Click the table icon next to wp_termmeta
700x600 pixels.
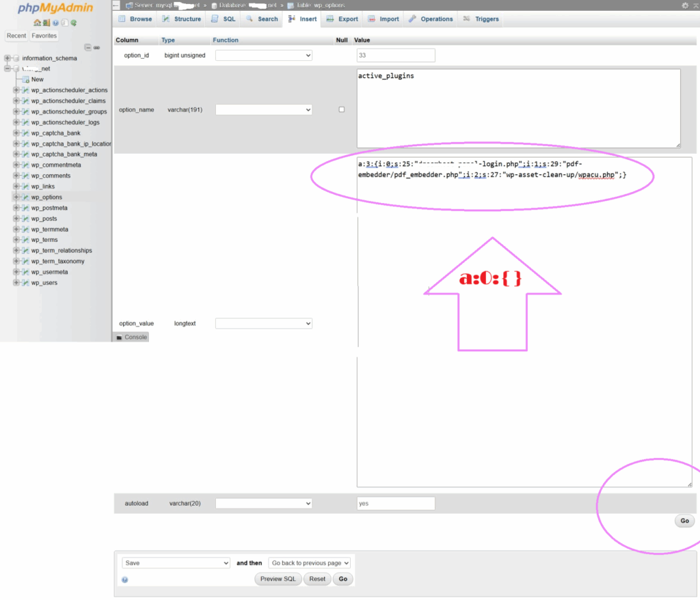pos(25,230)
